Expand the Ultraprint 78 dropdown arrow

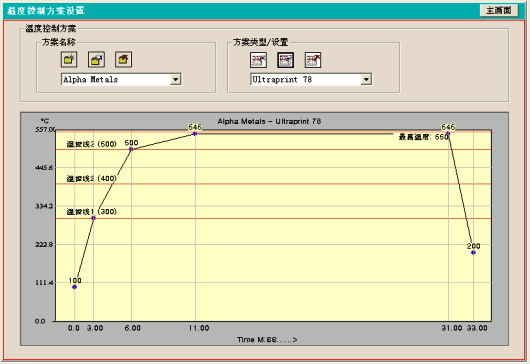click(366, 79)
